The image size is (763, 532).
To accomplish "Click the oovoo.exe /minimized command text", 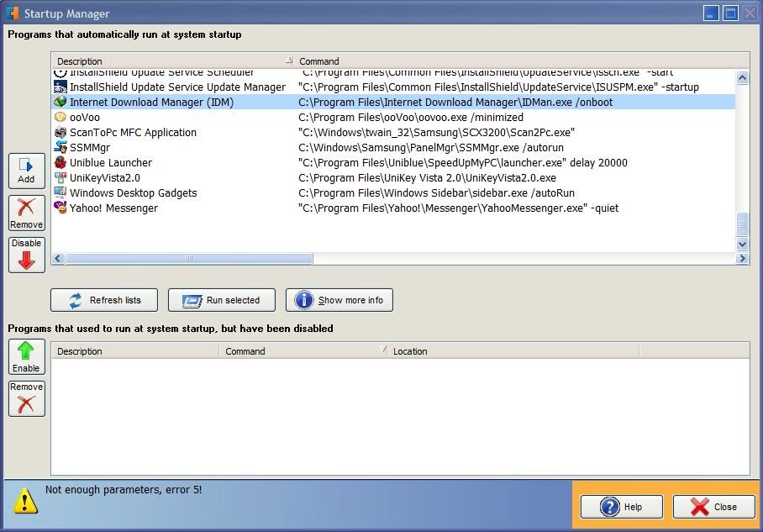I will tap(411, 118).
